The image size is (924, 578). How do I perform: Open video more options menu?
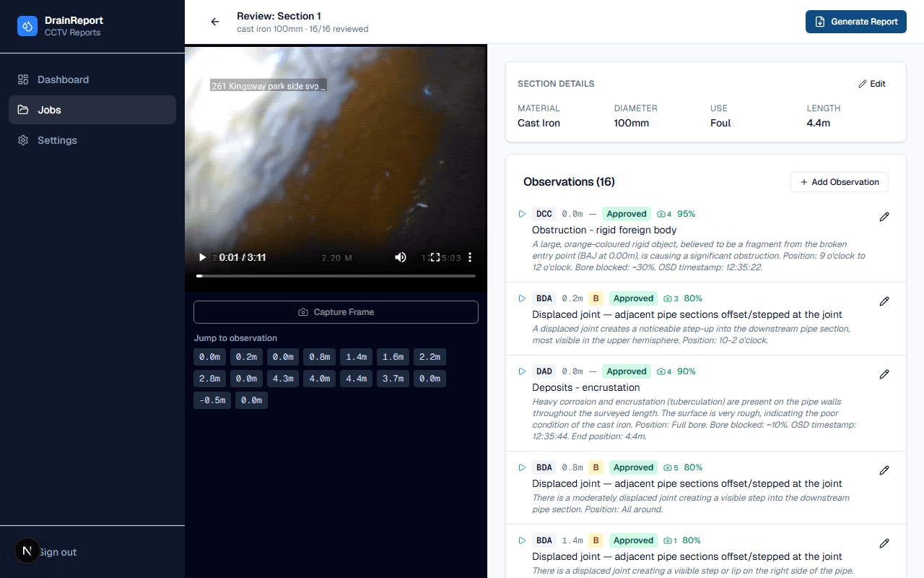tap(470, 257)
